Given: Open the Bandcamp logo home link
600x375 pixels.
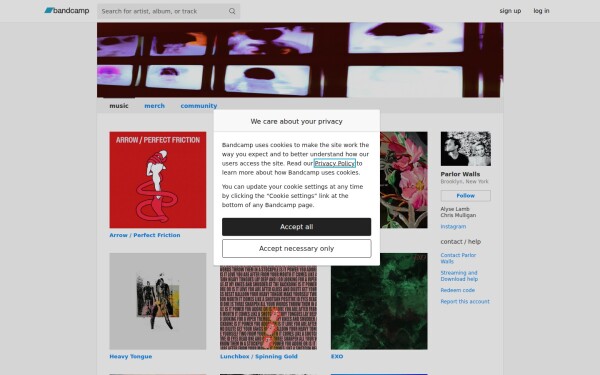Looking at the screenshot, I should [67, 11].
